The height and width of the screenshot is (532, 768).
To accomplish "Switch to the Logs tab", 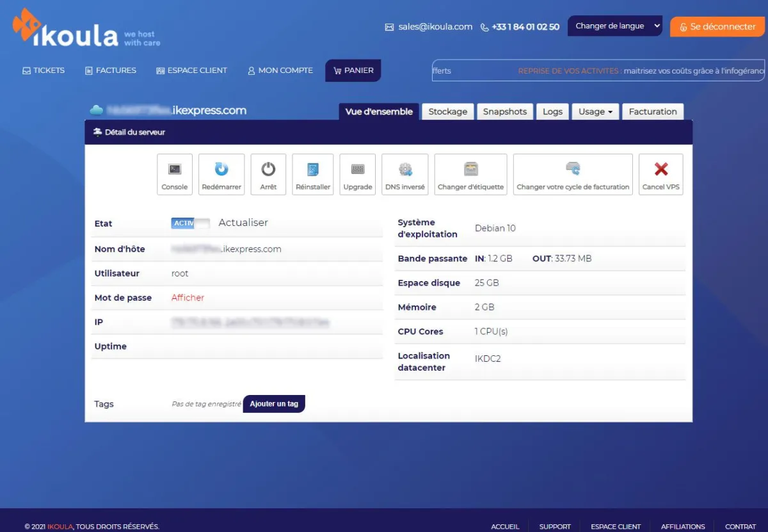I will coord(552,111).
